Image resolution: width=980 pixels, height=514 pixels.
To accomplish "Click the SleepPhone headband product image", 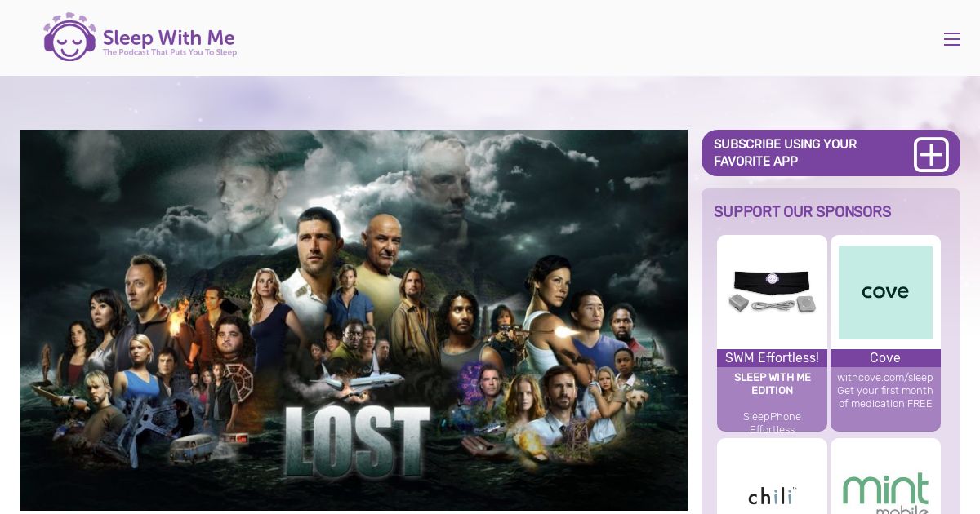I will coord(772,292).
